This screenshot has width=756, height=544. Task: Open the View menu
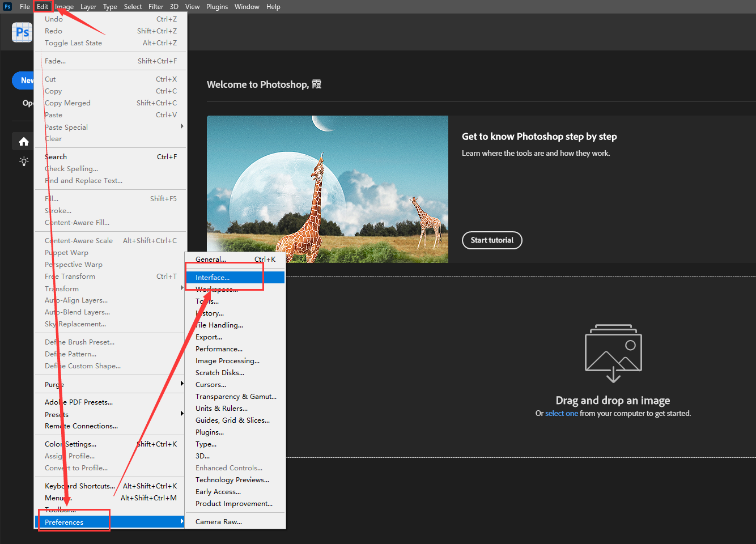coord(192,7)
